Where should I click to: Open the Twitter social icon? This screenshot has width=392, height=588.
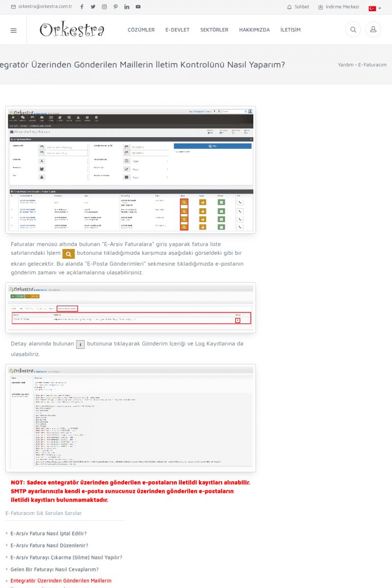pos(93,7)
